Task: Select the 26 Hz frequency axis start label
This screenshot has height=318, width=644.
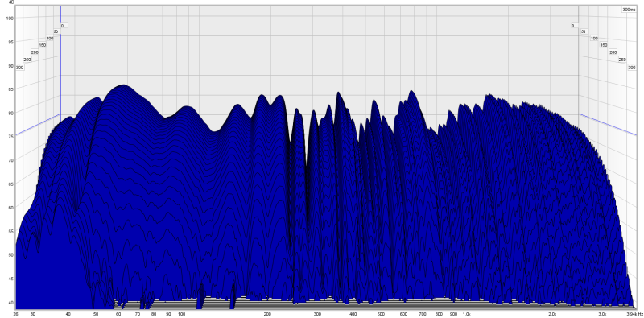Action: [x=15, y=314]
